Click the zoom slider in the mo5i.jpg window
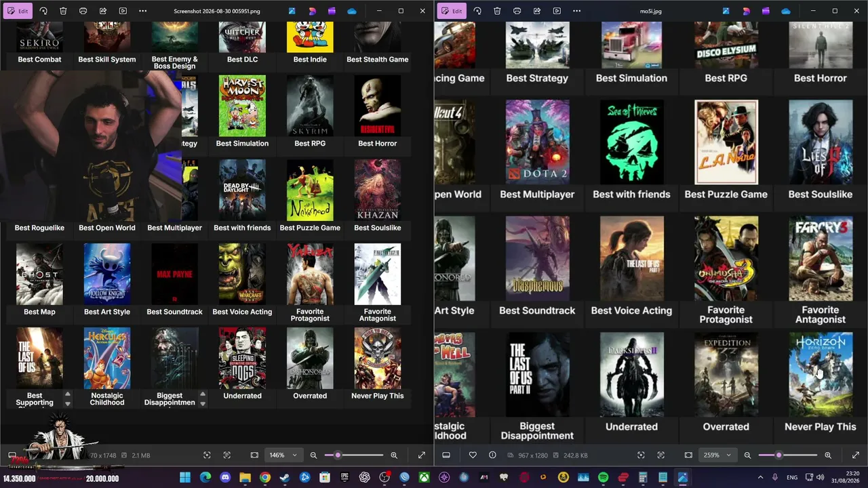The height and width of the screenshot is (488, 868). click(788, 455)
